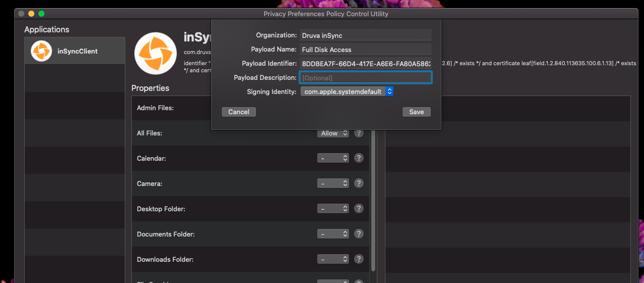Click the Admin Files label

coord(155,108)
